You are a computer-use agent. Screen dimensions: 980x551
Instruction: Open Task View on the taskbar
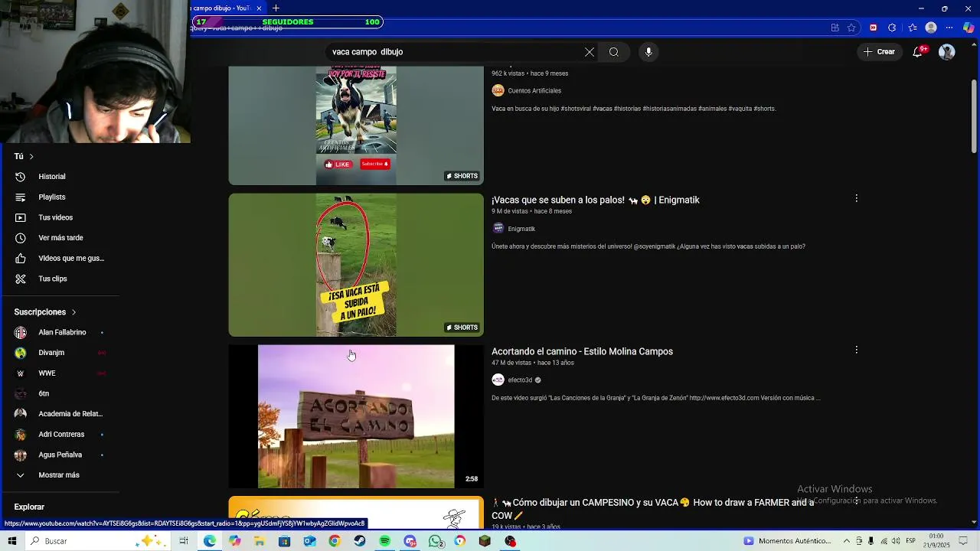pos(184,541)
